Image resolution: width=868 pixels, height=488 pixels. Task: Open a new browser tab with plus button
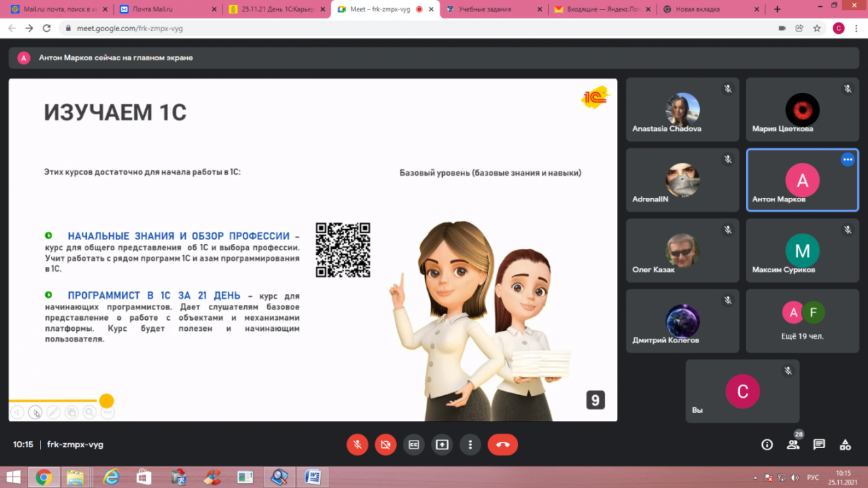[777, 9]
